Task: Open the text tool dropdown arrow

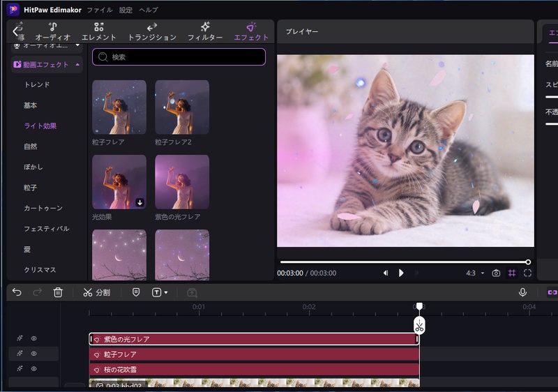Action: (x=166, y=293)
